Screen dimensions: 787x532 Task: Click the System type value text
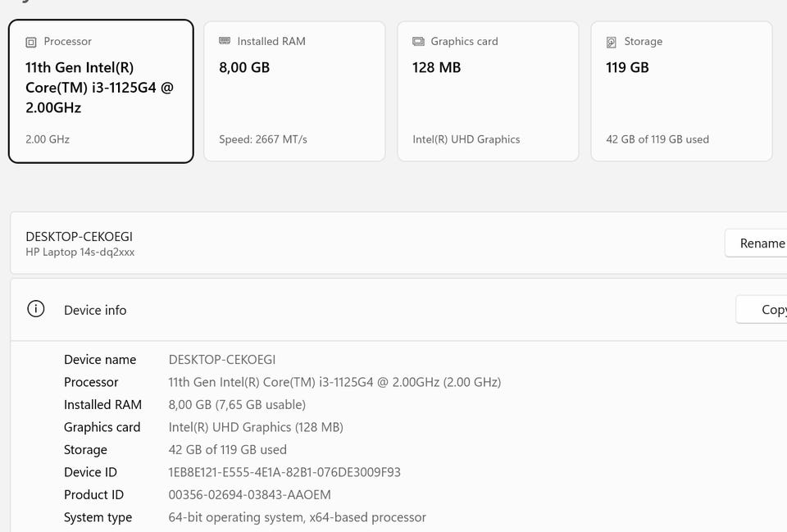pos(297,517)
